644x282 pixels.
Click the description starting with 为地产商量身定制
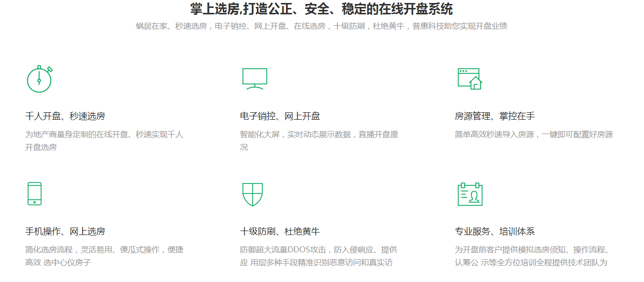click(104, 141)
